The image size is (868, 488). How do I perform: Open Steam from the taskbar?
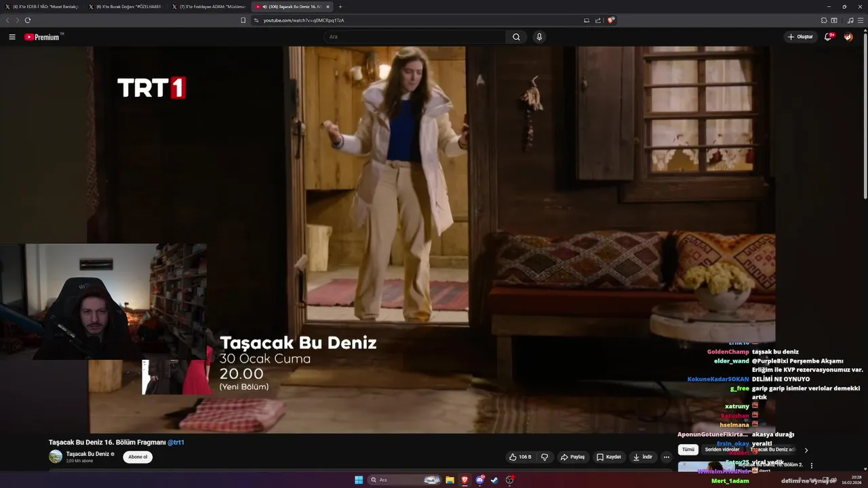coord(495,480)
